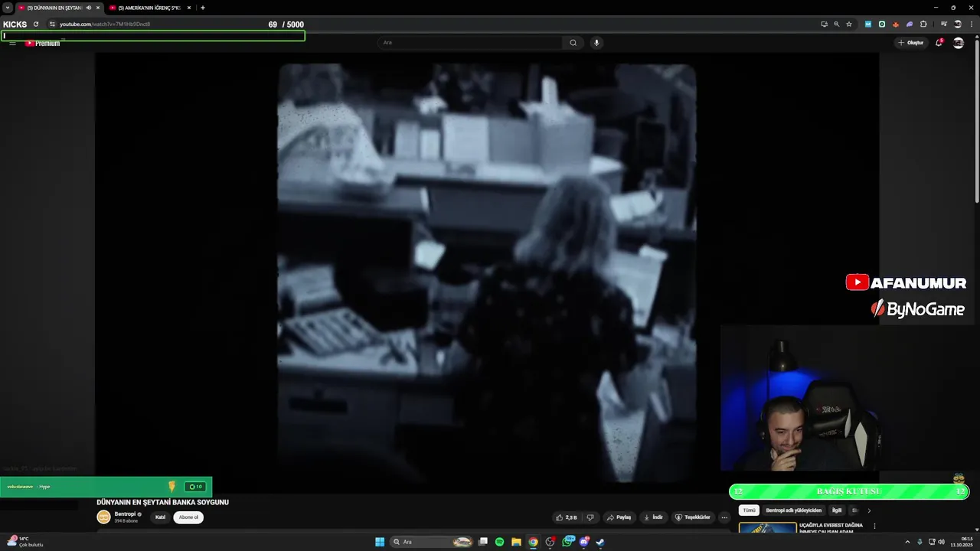The width and height of the screenshot is (980, 551).
Task: Start voice search with the microphone icon
Action: click(596, 43)
